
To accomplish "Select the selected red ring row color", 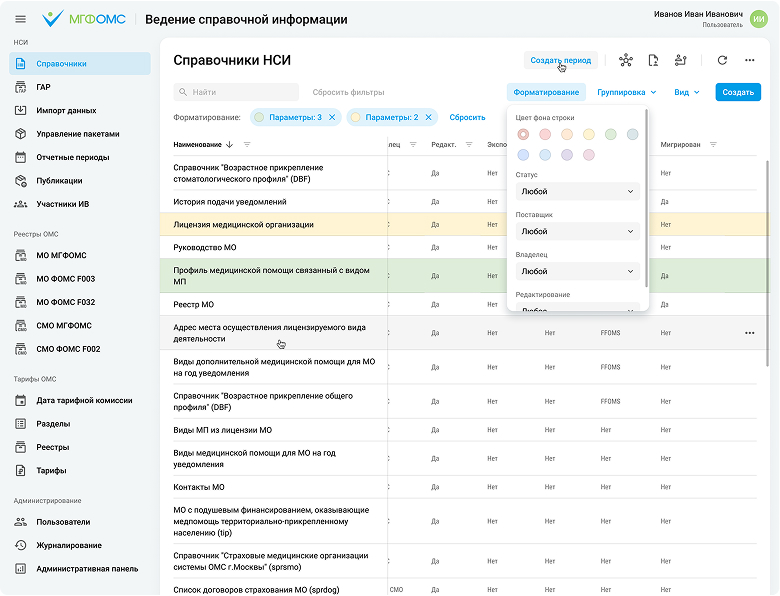I will 523,134.
